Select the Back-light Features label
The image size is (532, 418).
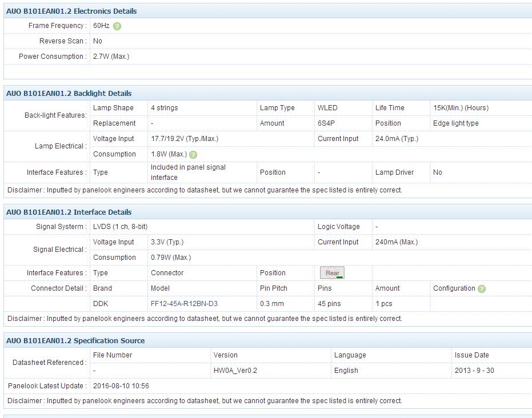tap(55, 115)
